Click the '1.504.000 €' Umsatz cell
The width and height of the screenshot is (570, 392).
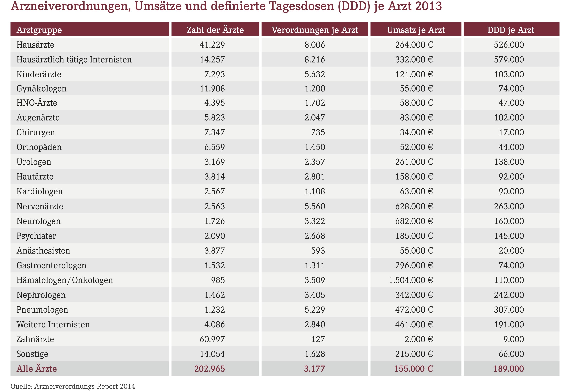[x=411, y=280]
